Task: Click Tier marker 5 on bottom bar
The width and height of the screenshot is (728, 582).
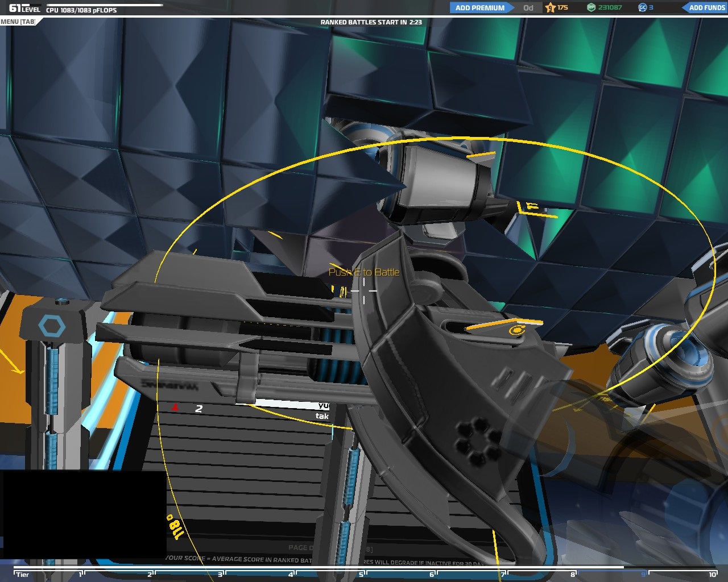Action: [361, 574]
